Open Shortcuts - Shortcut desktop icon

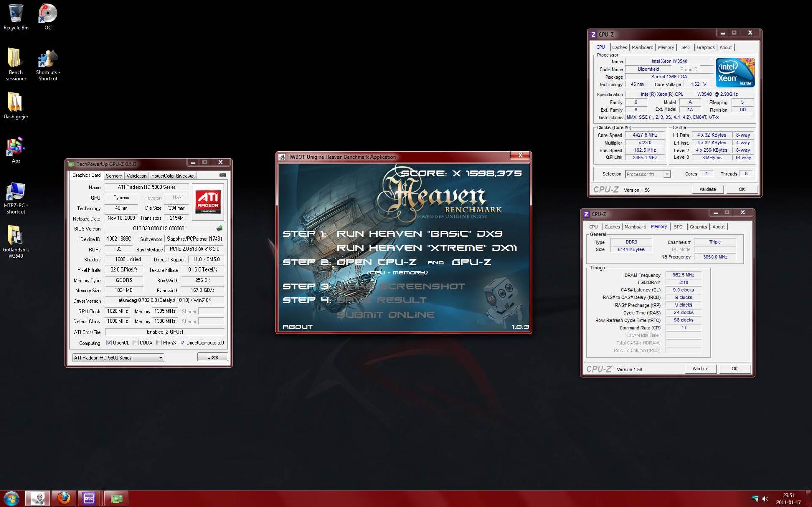[48, 64]
